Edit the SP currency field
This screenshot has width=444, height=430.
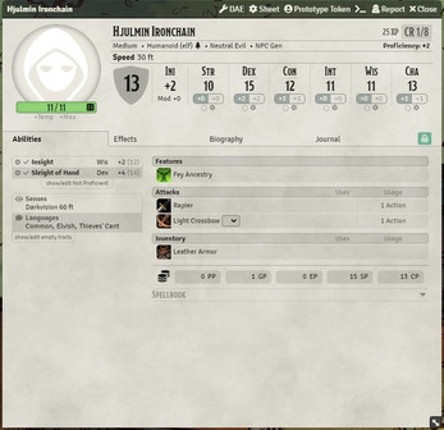pos(350,276)
